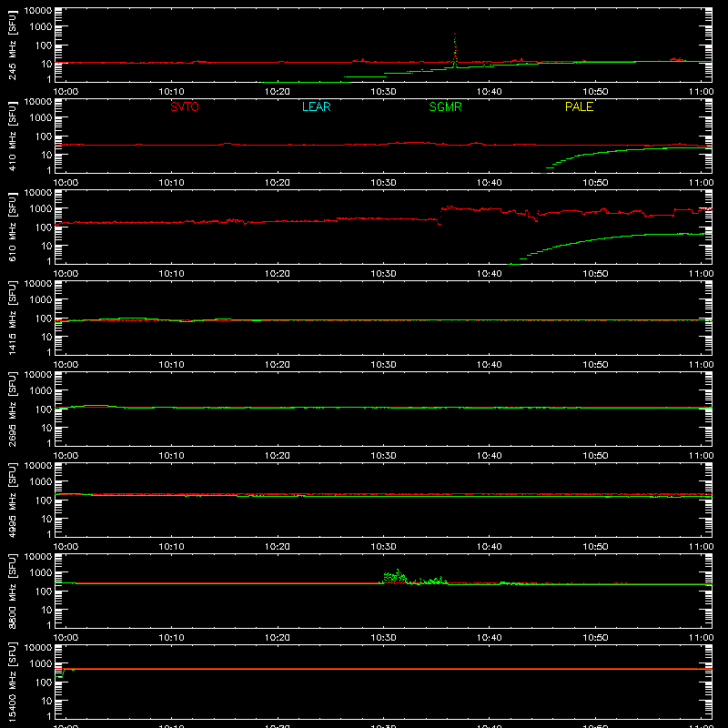This screenshot has width=728, height=728.
Task: Click the 10:20 tick label under 610 MHz plot
Action: pyautogui.click(x=278, y=274)
